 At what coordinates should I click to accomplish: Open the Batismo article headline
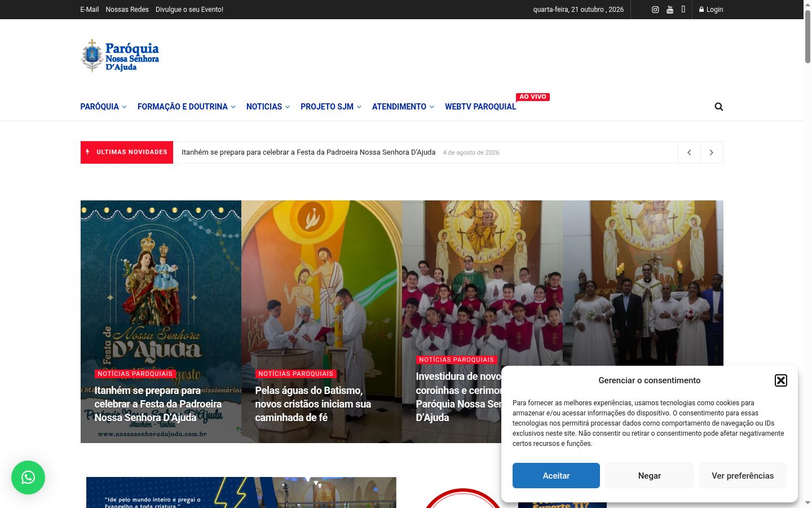(313, 404)
